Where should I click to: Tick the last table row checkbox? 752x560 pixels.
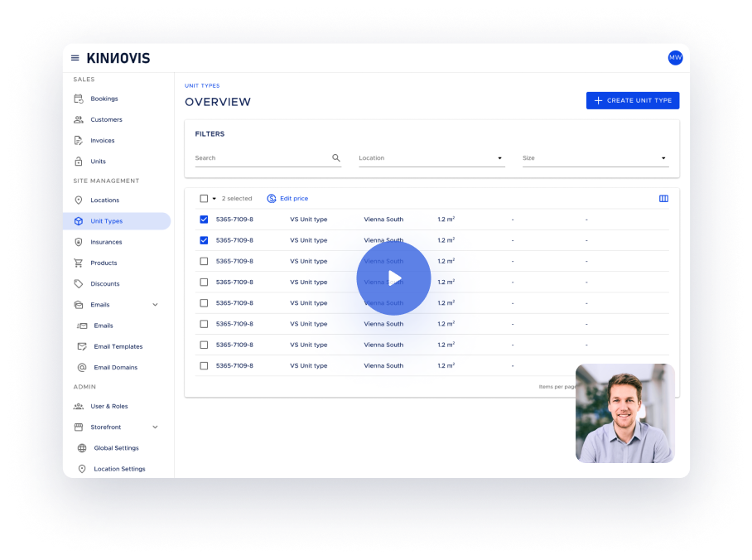coord(204,365)
